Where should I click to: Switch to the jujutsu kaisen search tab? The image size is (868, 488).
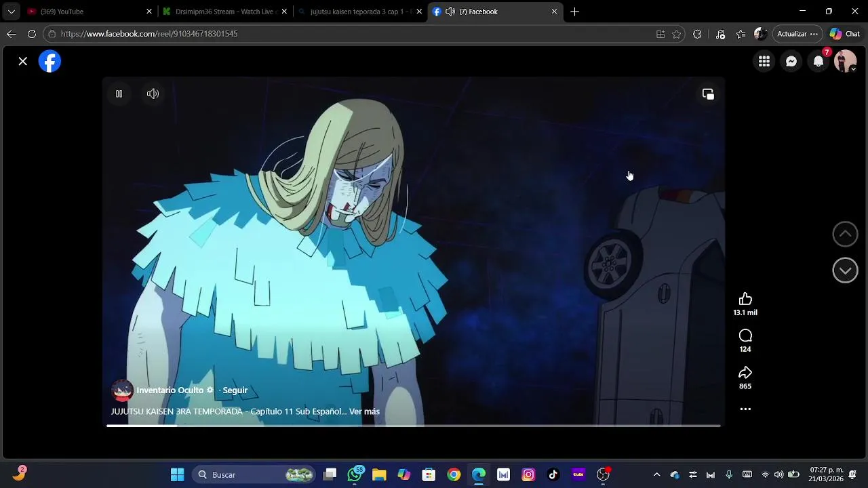coord(360,12)
